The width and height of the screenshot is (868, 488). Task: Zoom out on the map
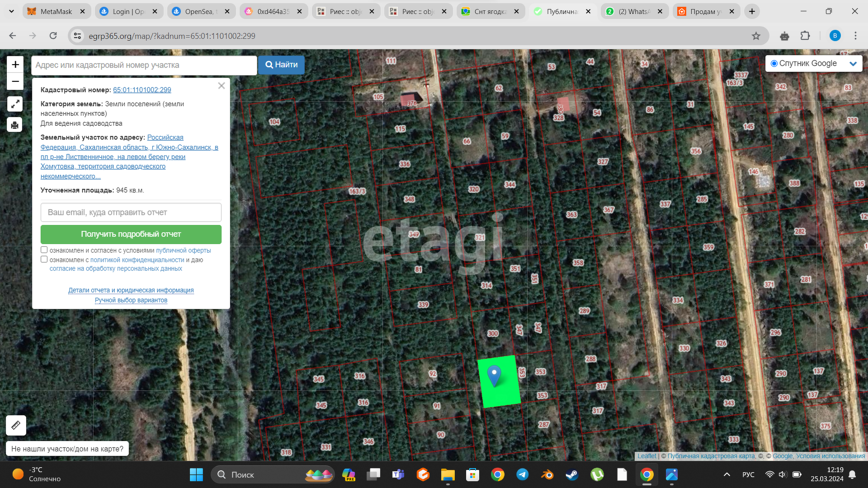point(15,82)
